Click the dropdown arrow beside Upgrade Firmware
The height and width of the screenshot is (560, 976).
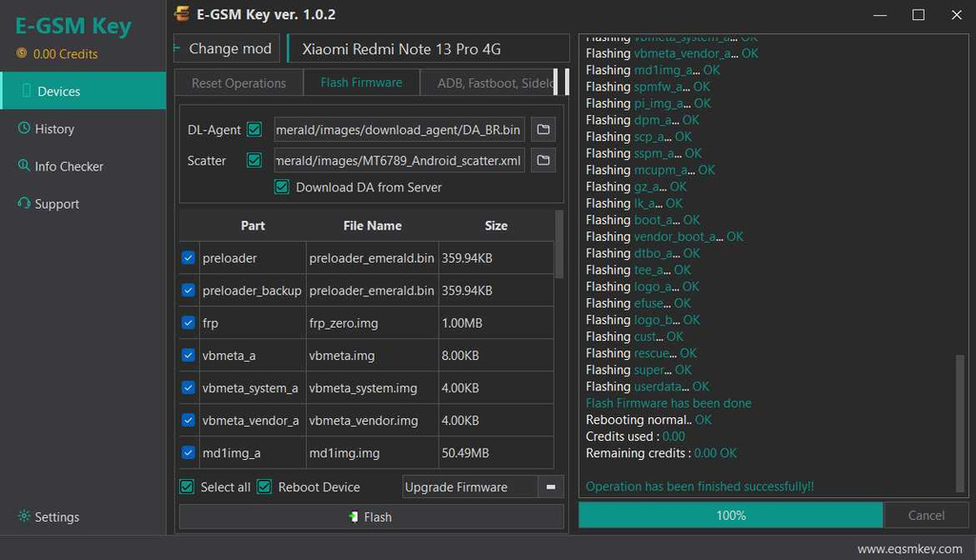pos(551,487)
